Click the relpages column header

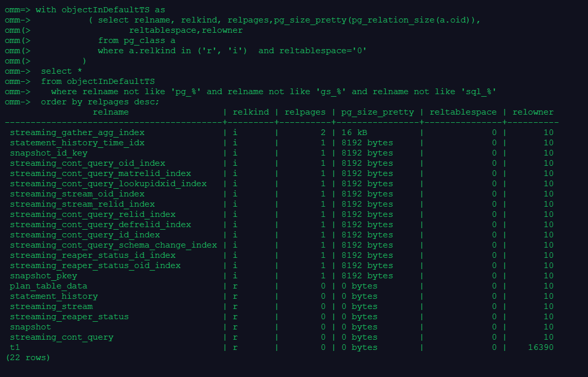coord(304,112)
